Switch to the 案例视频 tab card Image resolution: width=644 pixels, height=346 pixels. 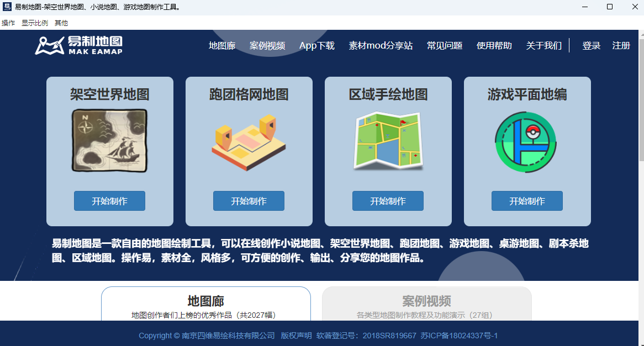426,305
